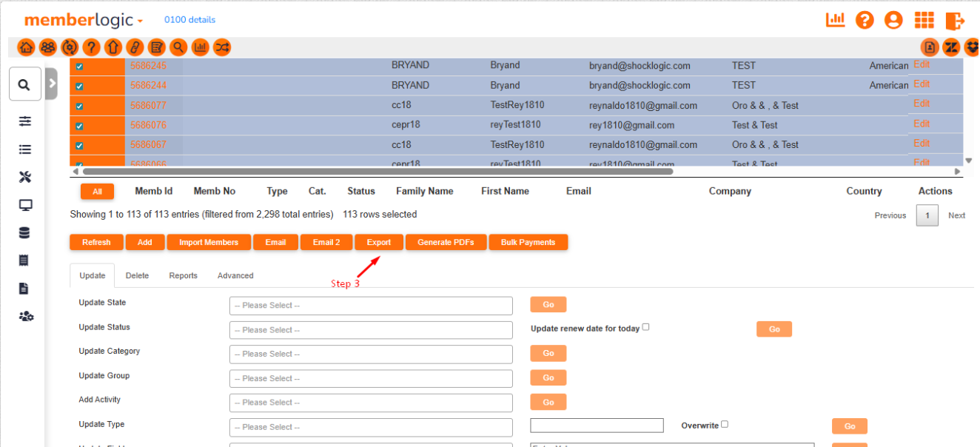The height and width of the screenshot is (447, 980).
Task: Open the Dropbox integration icon
Action: coord(973,47)
